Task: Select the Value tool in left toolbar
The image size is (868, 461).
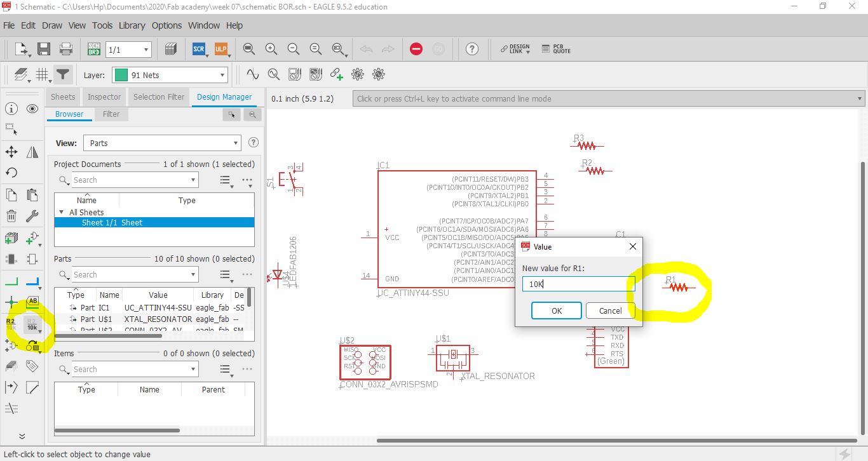Action: tap(32, 324)
